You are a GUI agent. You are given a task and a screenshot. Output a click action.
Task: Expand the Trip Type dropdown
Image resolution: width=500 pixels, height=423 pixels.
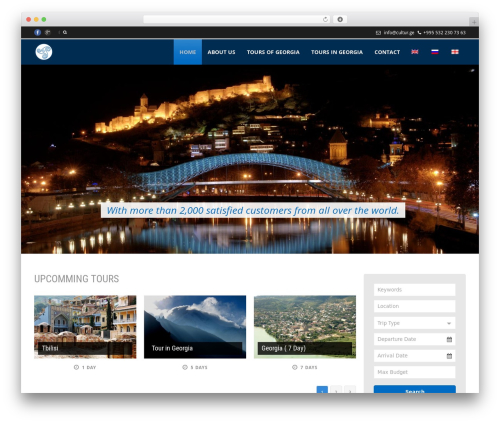[414, 323]
